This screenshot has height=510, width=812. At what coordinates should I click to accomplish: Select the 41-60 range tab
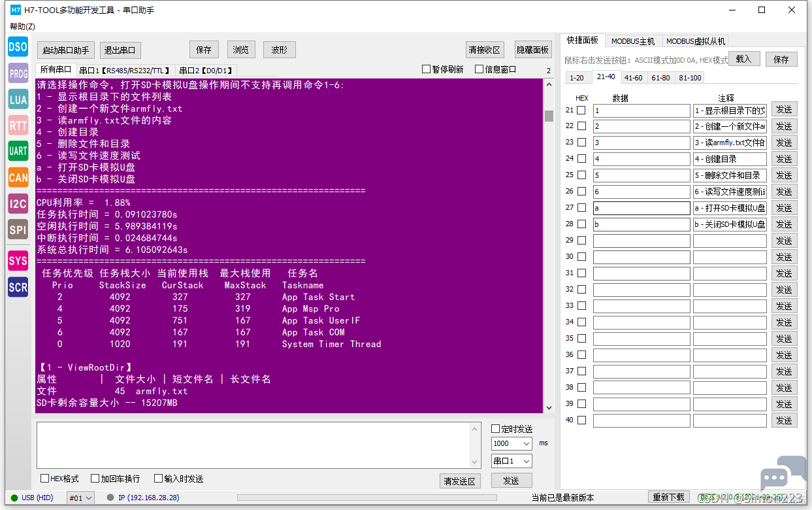[x=633, y=77]
